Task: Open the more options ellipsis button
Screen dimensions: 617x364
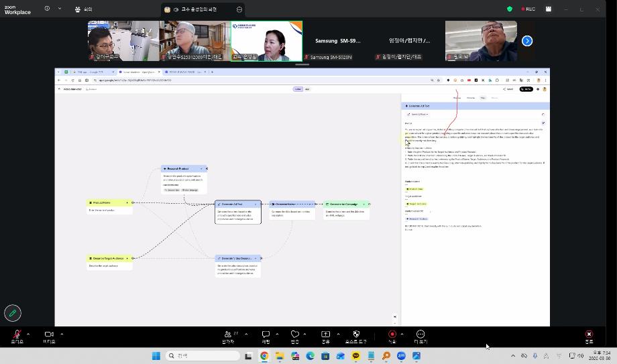Action: coord(420,334)
